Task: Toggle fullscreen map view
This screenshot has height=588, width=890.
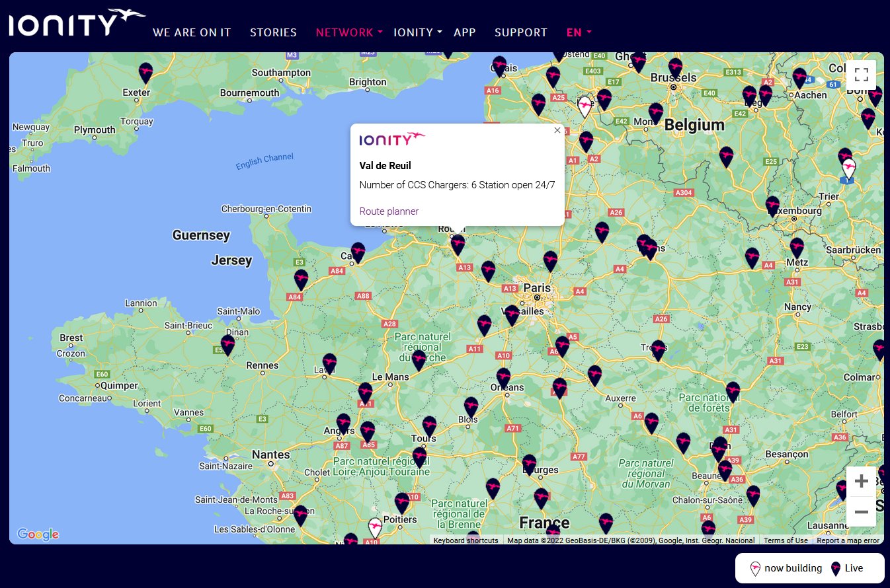Action: point(861,75)
